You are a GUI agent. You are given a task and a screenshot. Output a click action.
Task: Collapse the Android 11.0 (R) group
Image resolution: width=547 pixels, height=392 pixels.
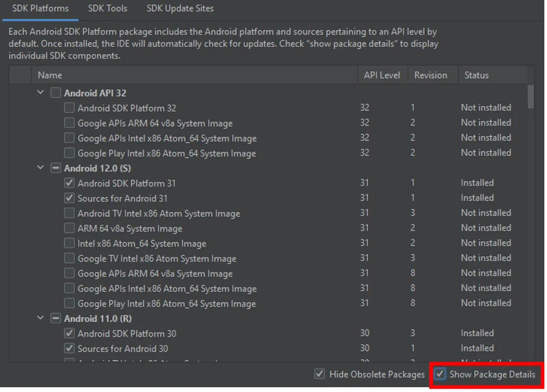(40, 319)
